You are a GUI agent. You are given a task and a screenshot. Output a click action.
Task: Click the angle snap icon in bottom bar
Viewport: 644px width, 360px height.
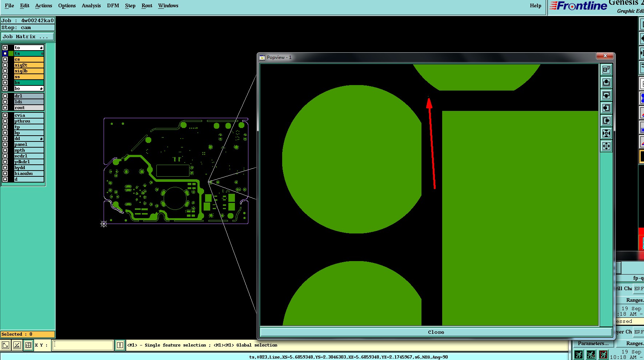(17, 345)
